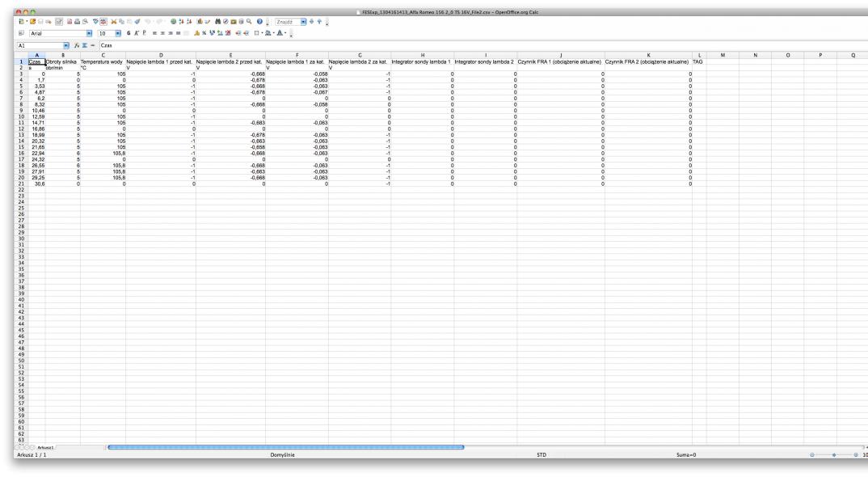Open the Data Sources icon
The width and height of the screenshot is (868, 477).
[242, 22]
